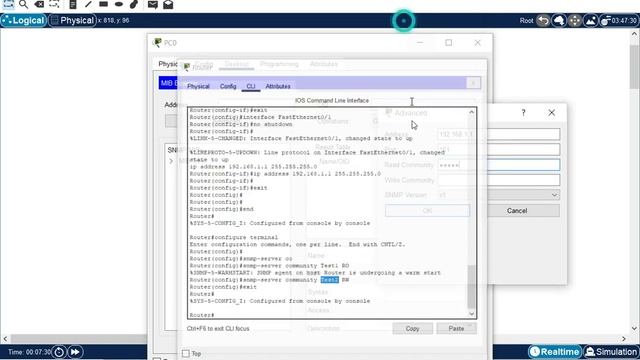Viewport: 640px width, 360px height.
Task: Select the Add Simple PDU envelope tool
Action: coord(153,4)
